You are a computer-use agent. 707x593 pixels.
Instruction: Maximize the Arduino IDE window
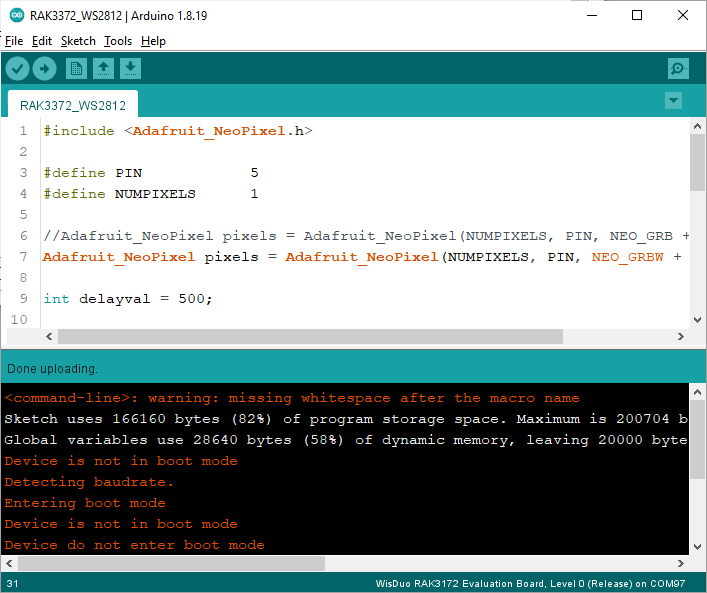(637, 15)
